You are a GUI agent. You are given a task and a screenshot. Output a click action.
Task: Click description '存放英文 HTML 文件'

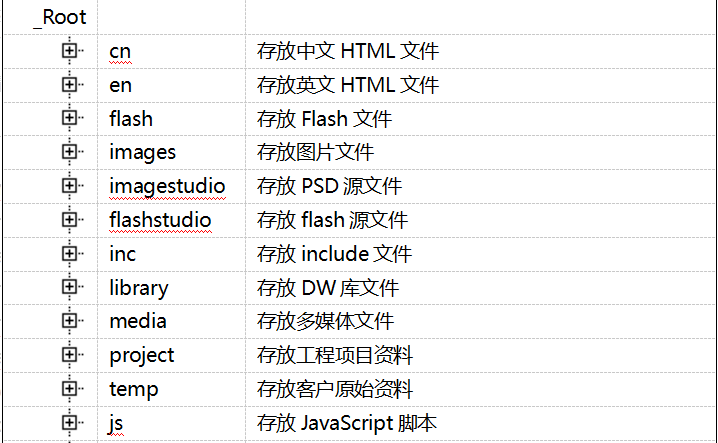pyautogui.click(x=348, y=85)
